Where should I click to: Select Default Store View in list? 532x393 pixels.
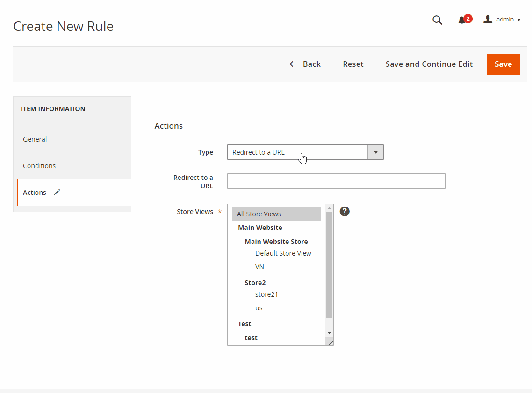coord(283,253)
